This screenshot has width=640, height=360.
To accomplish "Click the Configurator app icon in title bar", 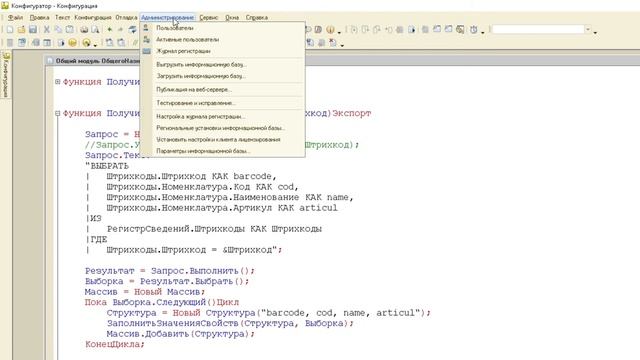I will (5, 6).
